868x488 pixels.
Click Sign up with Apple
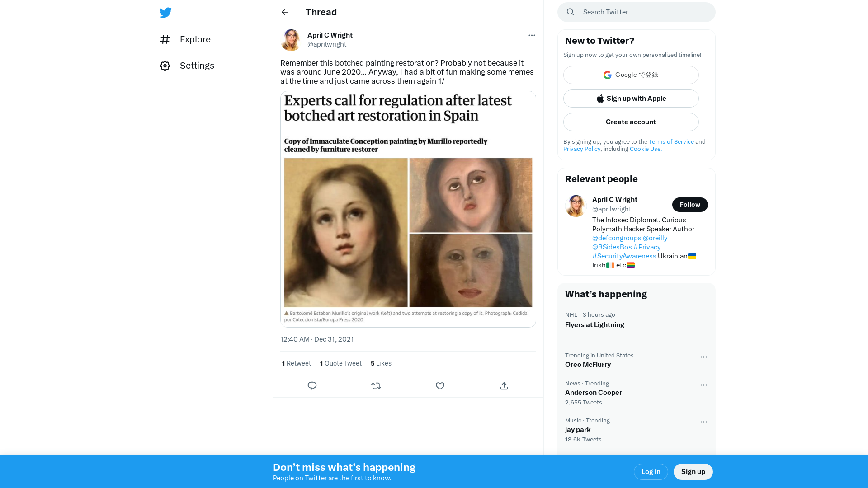point(631,99)
